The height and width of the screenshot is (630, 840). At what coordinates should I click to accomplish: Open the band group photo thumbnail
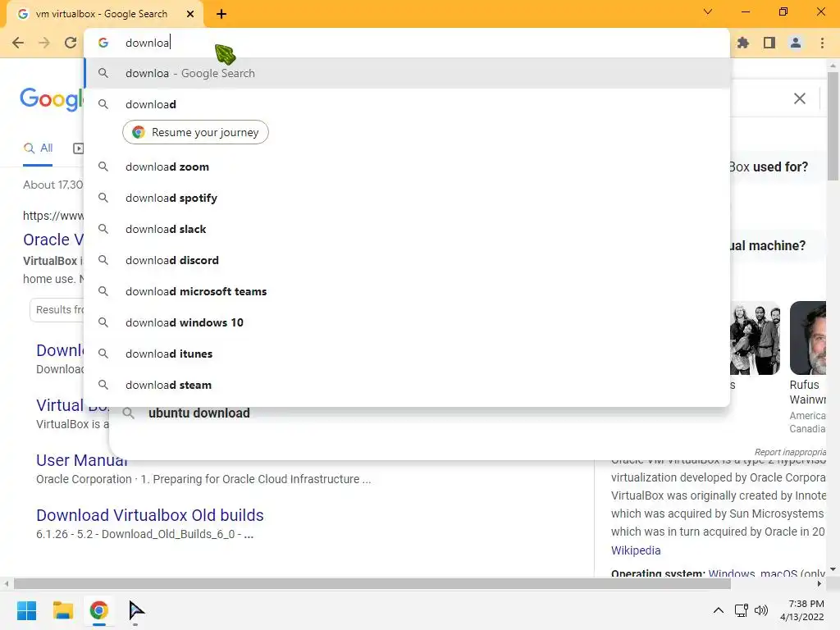point(756,337)
